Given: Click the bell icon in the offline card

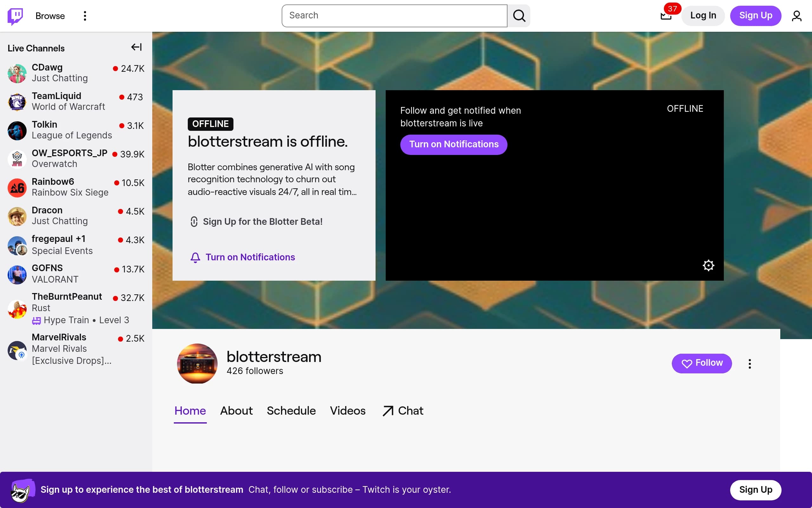Looking at the screenshot, I should (195, 257).
